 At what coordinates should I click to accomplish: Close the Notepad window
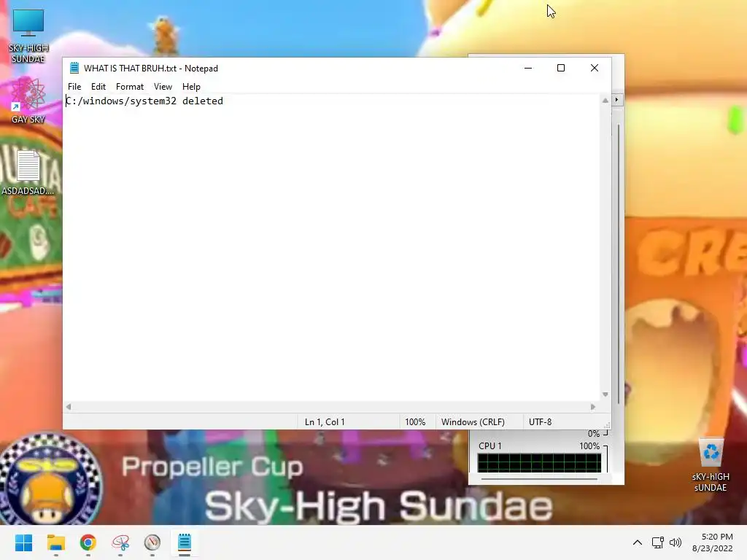[594, 68]
